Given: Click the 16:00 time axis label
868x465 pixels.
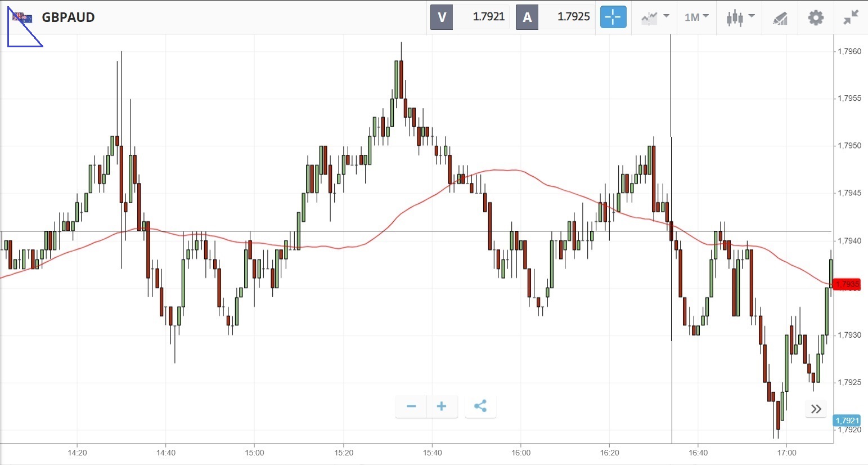Looking at the screenshot, I should coord(521,453).
